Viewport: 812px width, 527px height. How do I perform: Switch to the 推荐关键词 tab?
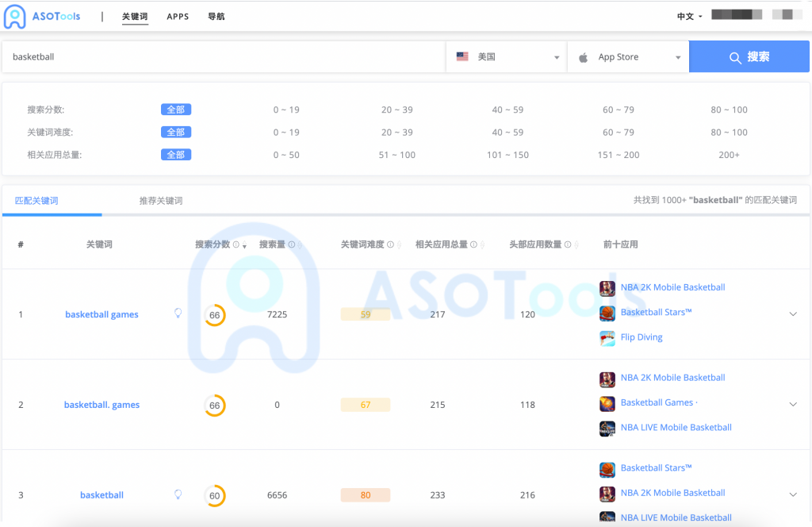click(161, 201)
